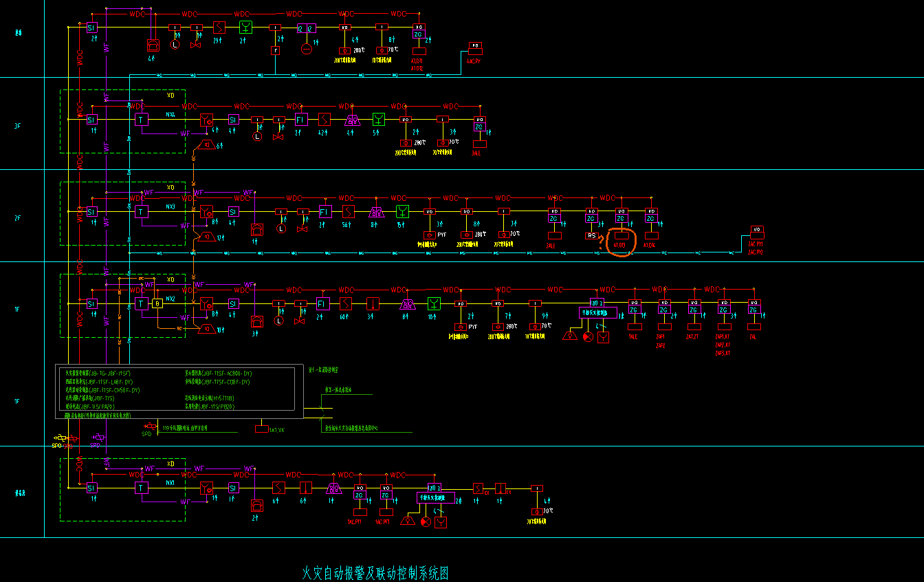Viewport: 924px width, 582px height.
Task: Click the red S detector box on 3F
Action: click(324, 120)
